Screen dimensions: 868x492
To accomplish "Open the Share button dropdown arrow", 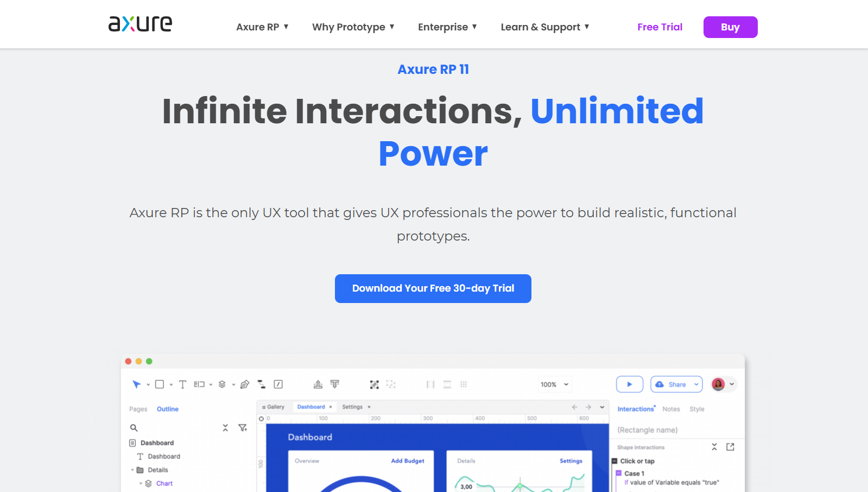I will pyautogui.click(x=696, y=384).
